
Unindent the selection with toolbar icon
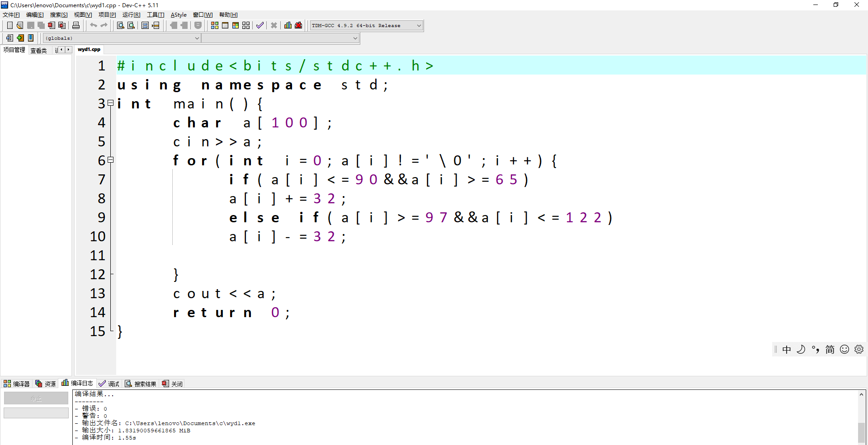click(174, 26)
